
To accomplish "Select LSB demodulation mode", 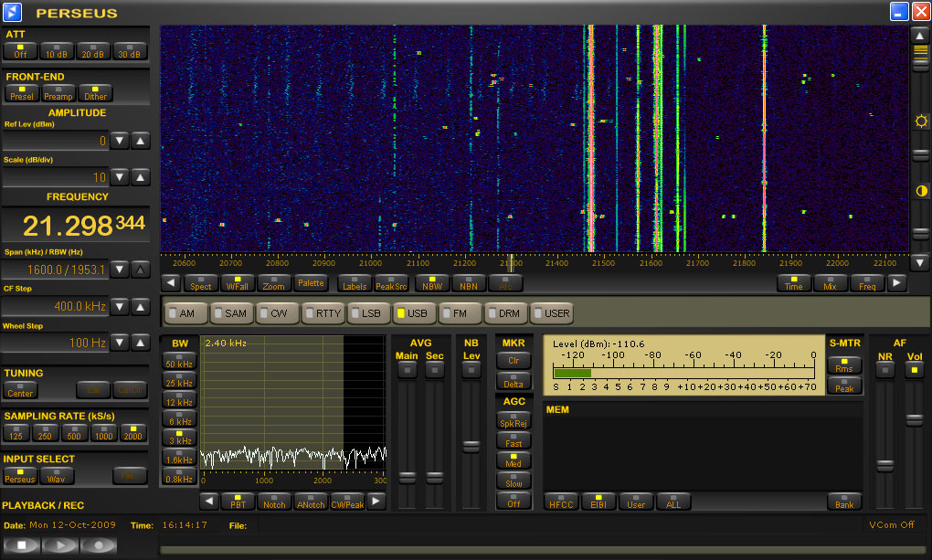I will click(368, 312).
